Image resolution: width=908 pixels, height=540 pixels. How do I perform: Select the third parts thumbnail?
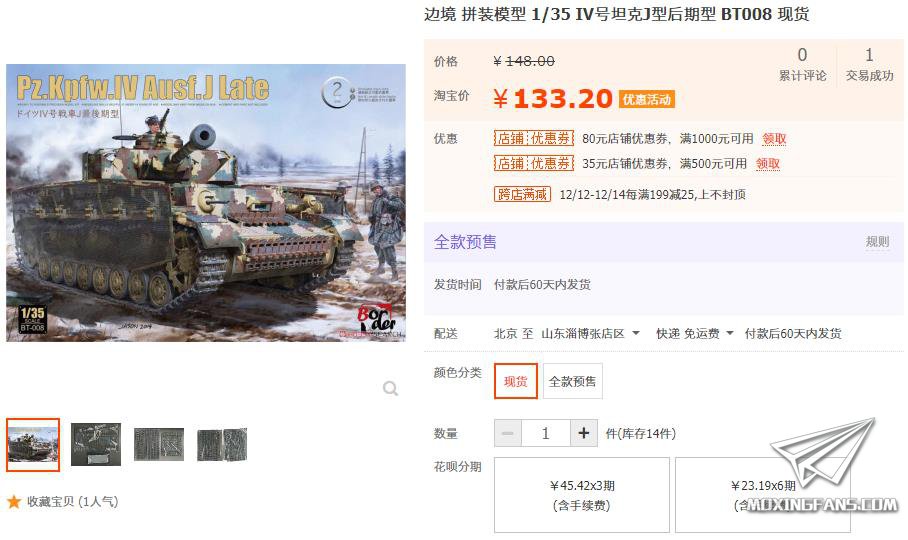159,445
